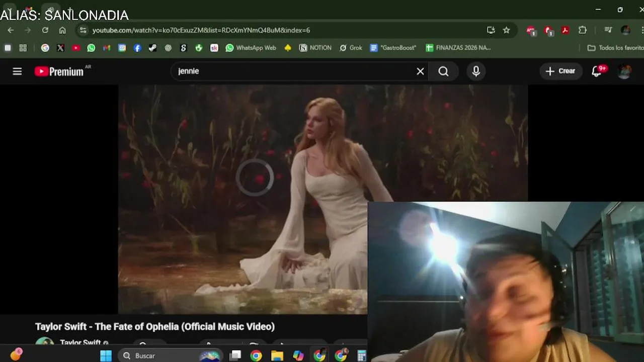Open YouTube notifications bell
644x362 pixels.
(x=597, y=71)
